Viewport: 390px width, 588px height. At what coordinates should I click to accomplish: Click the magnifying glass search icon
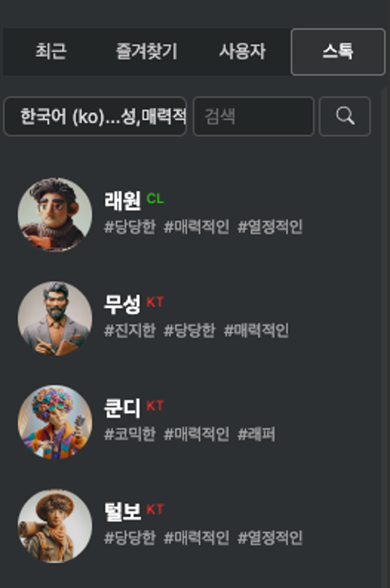345,116
